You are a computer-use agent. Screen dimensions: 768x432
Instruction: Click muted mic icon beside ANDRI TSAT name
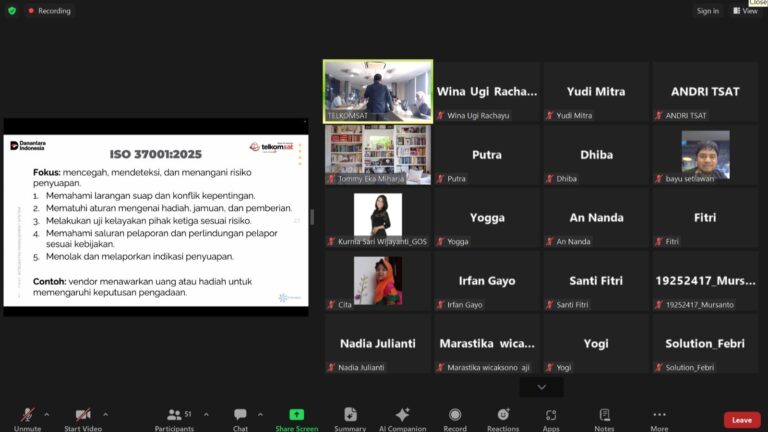click(659, 116)
